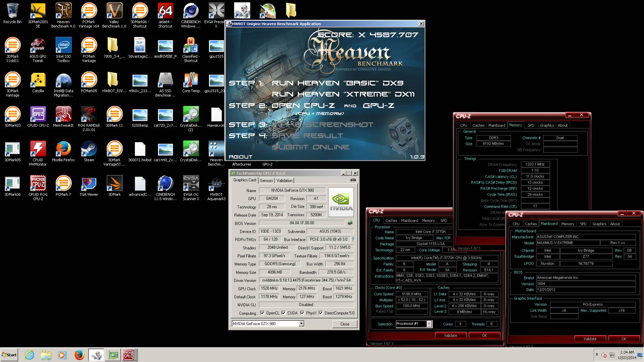
Task: Open the Recycle Bin desktop icon
Action: [12, 13]
